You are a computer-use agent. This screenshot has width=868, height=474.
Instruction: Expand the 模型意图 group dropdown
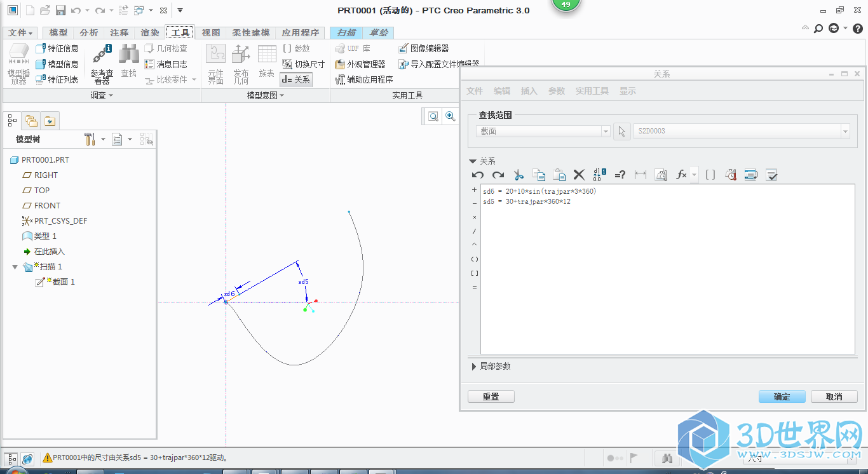tap(265, 95)
